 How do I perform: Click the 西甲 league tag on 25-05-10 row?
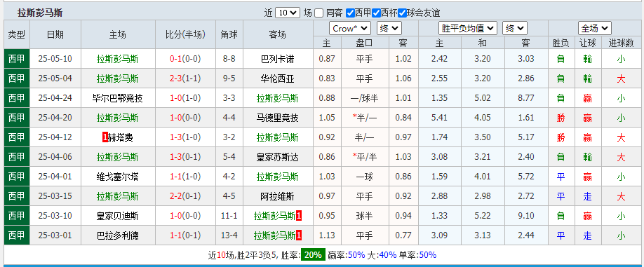point(17,59)
